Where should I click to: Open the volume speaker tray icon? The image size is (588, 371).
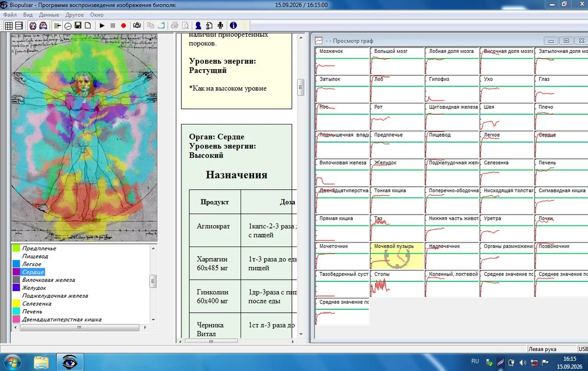coord(522,363)
